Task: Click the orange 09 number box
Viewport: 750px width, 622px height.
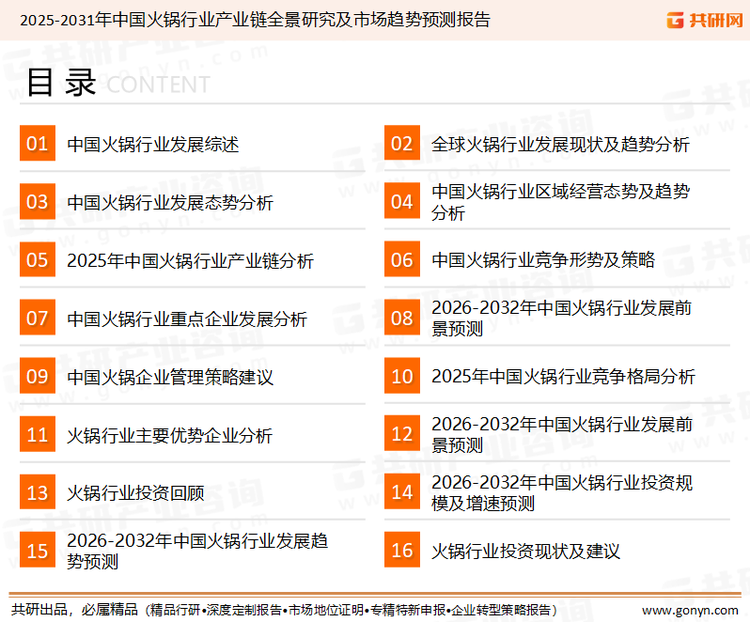Action: pos(37,376)
